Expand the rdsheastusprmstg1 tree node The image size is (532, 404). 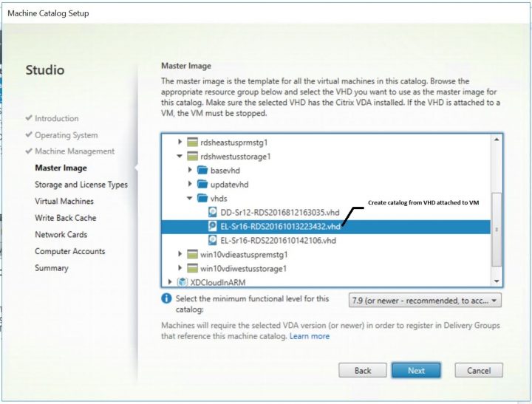[x=180, y=141]
